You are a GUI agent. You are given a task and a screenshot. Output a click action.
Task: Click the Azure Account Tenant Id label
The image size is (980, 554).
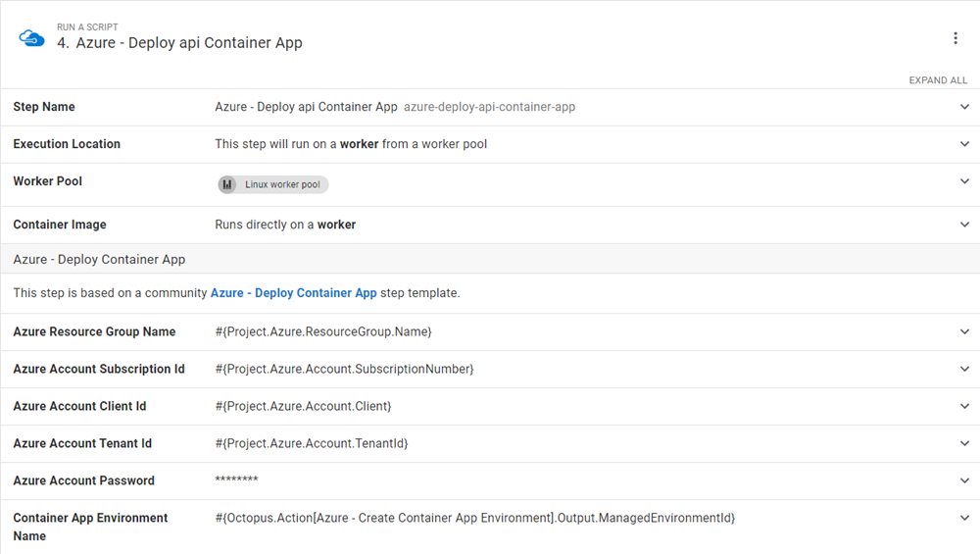tap(82, 443)
